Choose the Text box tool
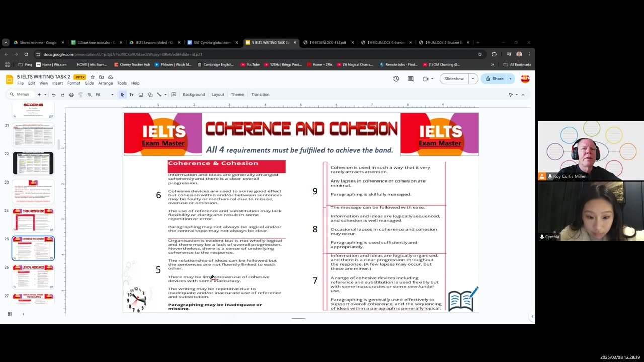The height and width of the screenshot is (362, 644). pyautogui.click(x=131, y=94)
